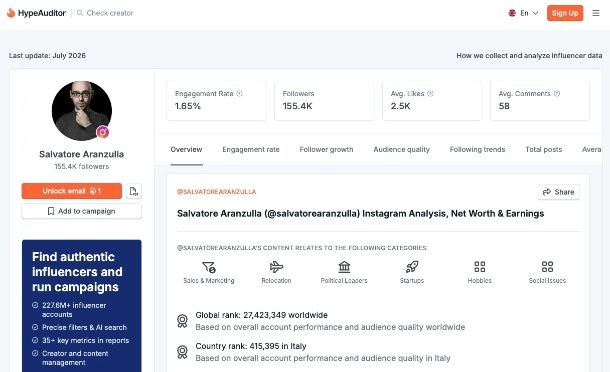The height and width of the screenshot is (372, 610).
Task: Click the Political Leaders building icon
Action: (x=344, y=267)
